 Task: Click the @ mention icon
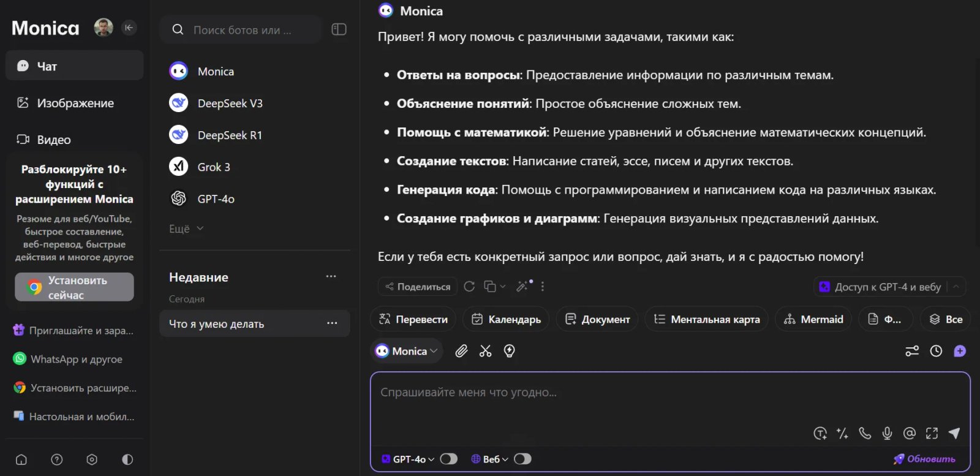point(910,433)
